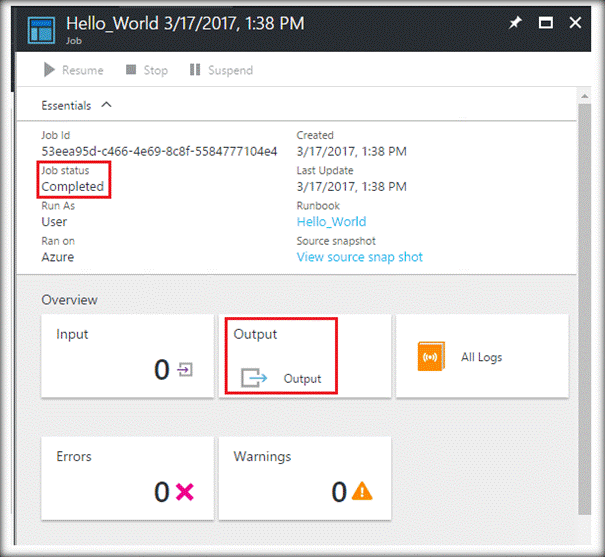The width and height of the screenshot is (605, 557).
Task: Pin the job blade
Action: tap(515, 23)
